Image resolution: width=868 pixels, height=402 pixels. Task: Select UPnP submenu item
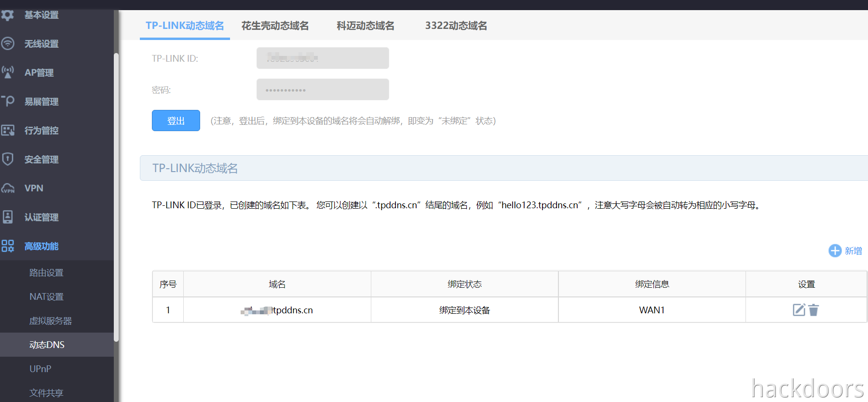pos(57,369)
